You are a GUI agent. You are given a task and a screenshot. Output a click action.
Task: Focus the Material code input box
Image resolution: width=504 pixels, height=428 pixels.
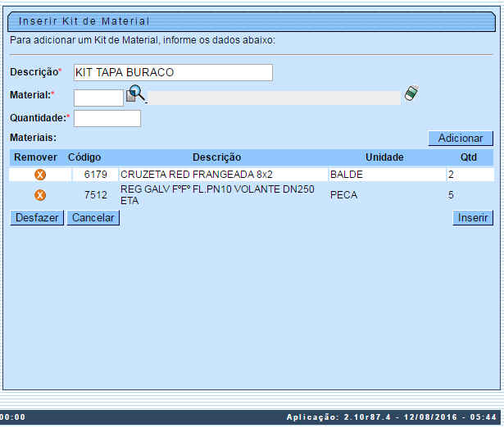[98, 98]
